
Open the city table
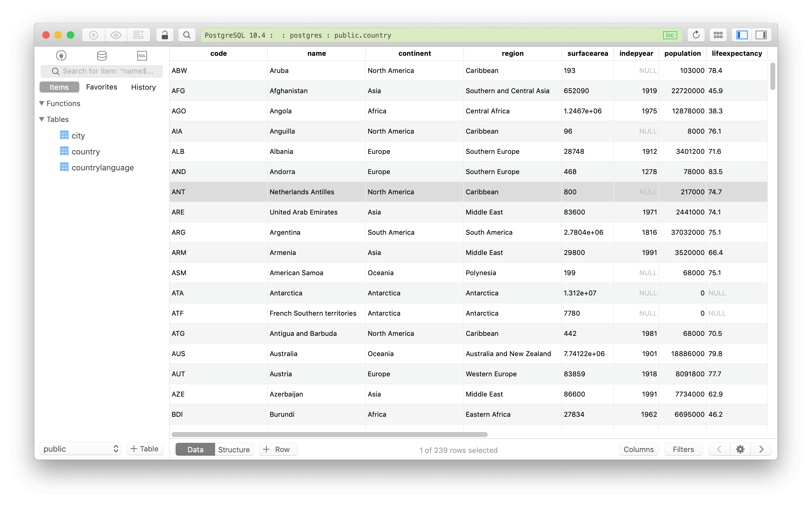tap(72, 136)
